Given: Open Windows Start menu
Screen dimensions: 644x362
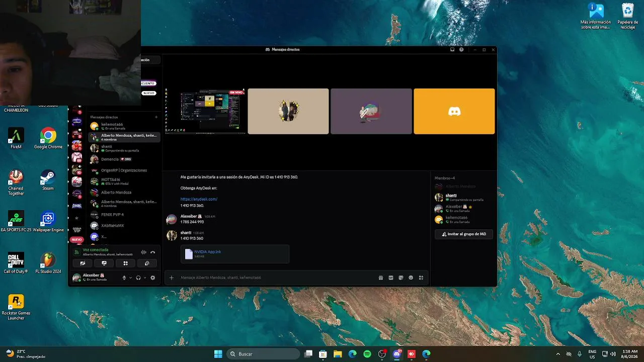Looking at the screenshot, I should click(218, 354).
